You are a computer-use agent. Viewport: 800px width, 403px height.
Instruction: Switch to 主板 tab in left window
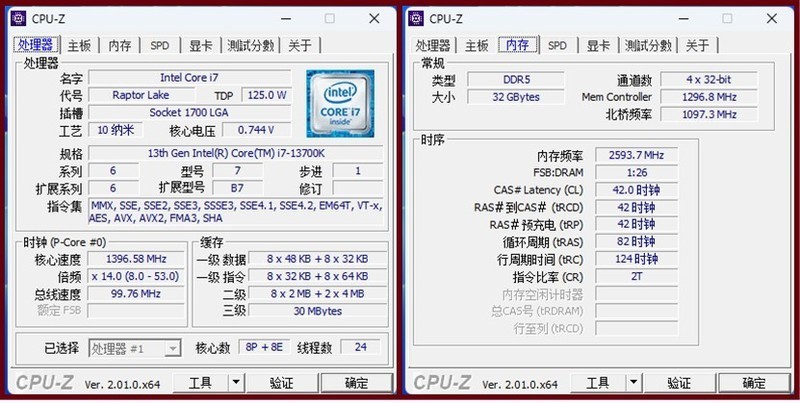pos(80,45)
